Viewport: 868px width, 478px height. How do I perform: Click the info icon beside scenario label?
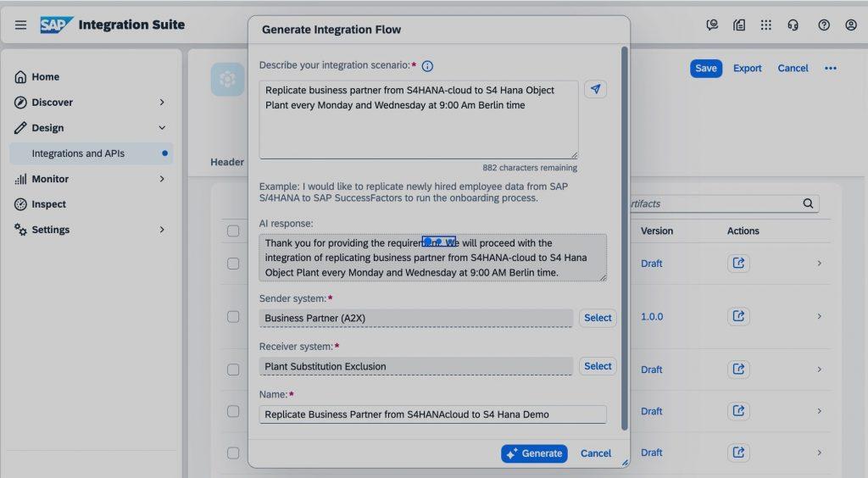[427, 66]
